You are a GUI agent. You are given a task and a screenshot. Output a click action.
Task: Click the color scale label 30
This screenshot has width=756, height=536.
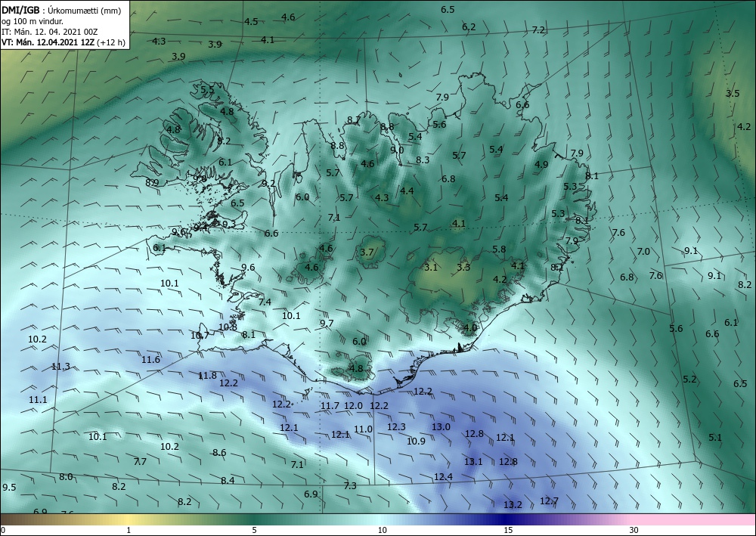[x=634, y=530]
